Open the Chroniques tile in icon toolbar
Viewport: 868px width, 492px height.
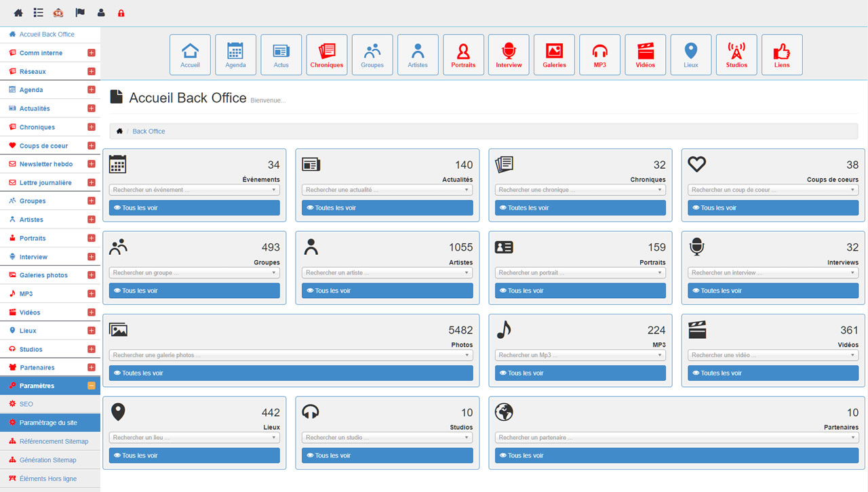pyautogui.click(x=327, y=55)
